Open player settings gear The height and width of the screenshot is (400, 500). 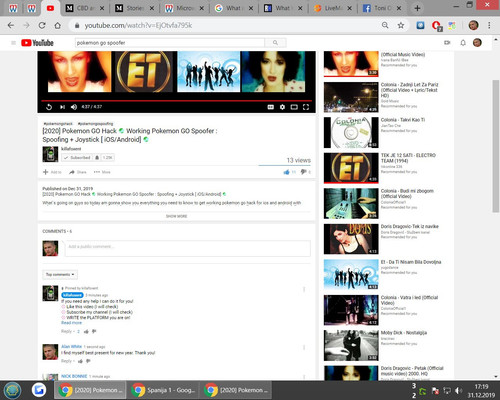click(282, 107)
